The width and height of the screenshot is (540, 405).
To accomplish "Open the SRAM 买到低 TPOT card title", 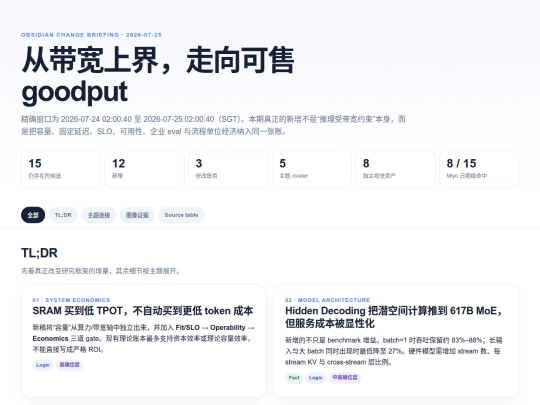I will coord(143,311).
